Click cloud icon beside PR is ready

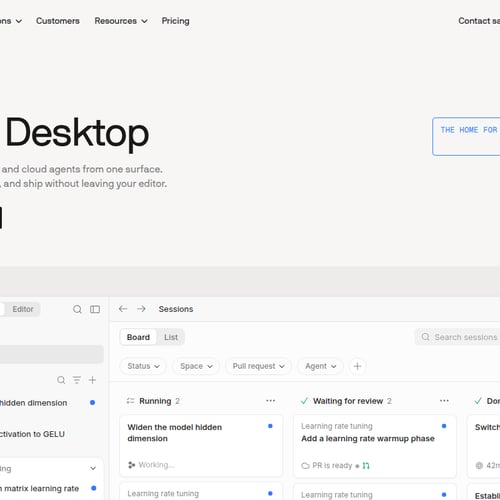pos(305,466)
